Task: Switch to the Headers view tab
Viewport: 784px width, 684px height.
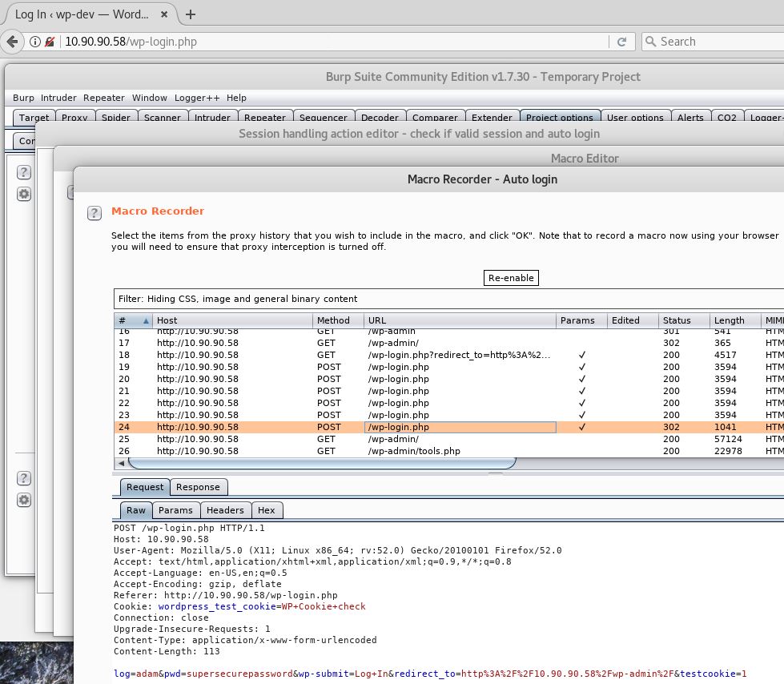Action: click(x=225, y=510)
